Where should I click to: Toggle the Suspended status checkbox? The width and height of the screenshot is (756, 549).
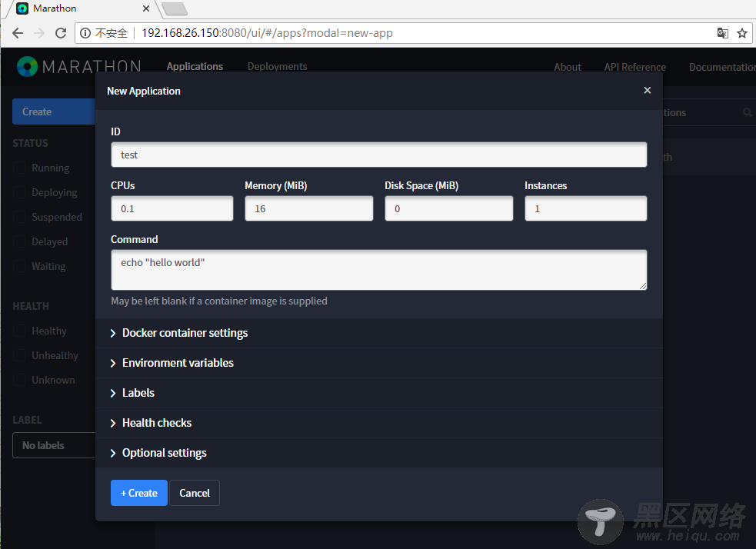pyautogui.click(x=19, y=217)
